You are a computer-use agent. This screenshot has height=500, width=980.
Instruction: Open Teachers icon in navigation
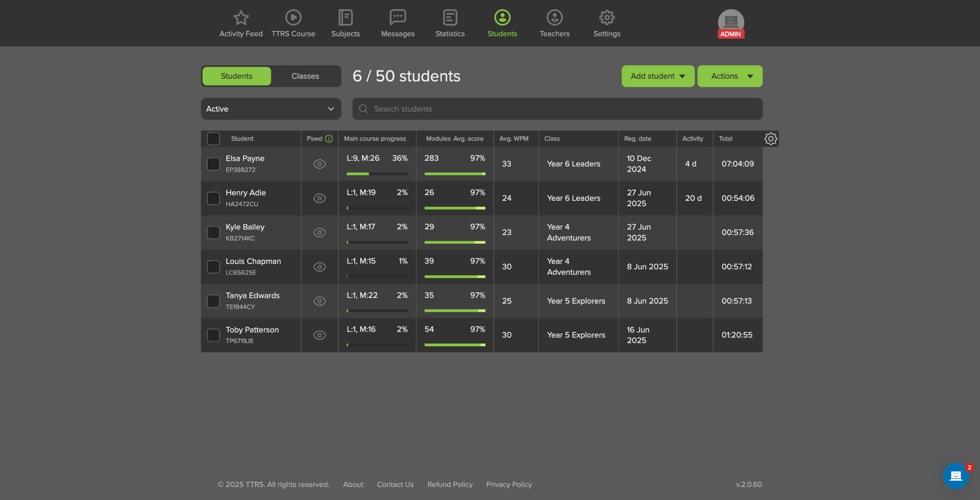[x=554, y=18]
